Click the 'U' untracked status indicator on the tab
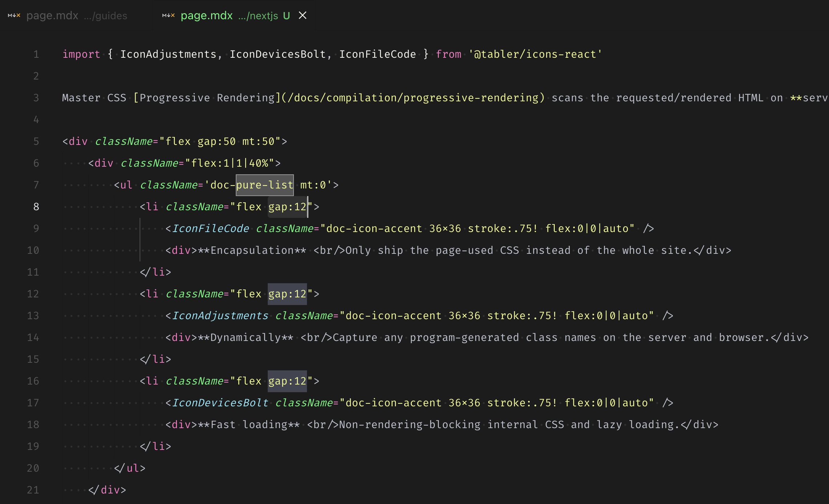 (287, 16)
